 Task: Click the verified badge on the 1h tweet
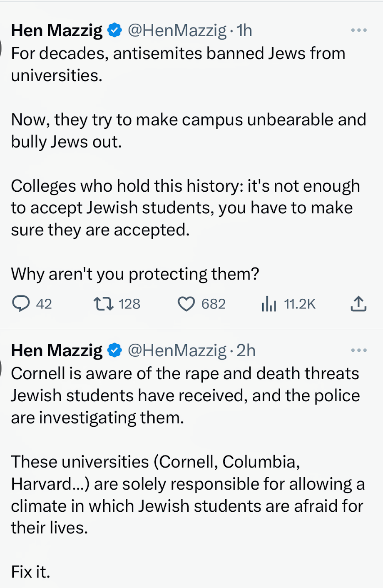pos(114,30)
